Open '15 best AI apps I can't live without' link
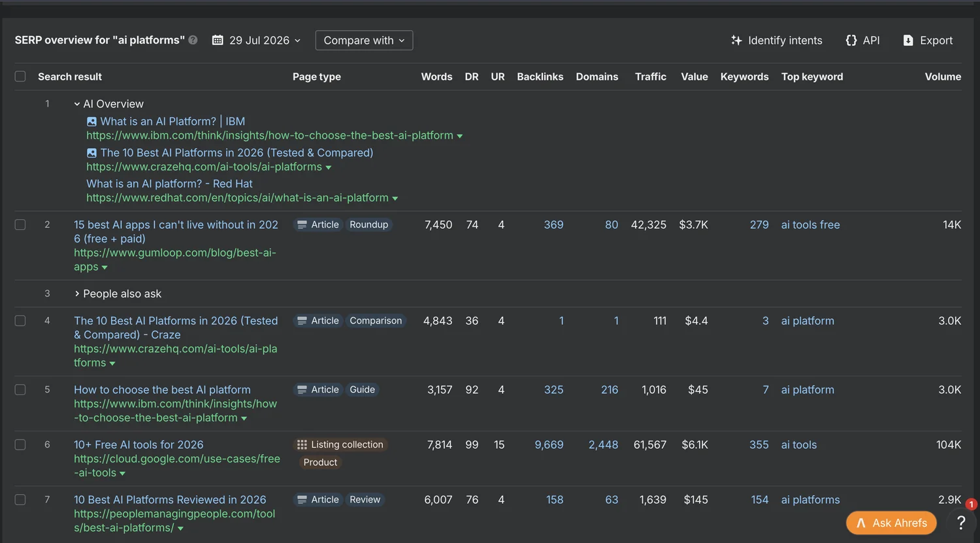The image size is (980, 543). [176, 232]
